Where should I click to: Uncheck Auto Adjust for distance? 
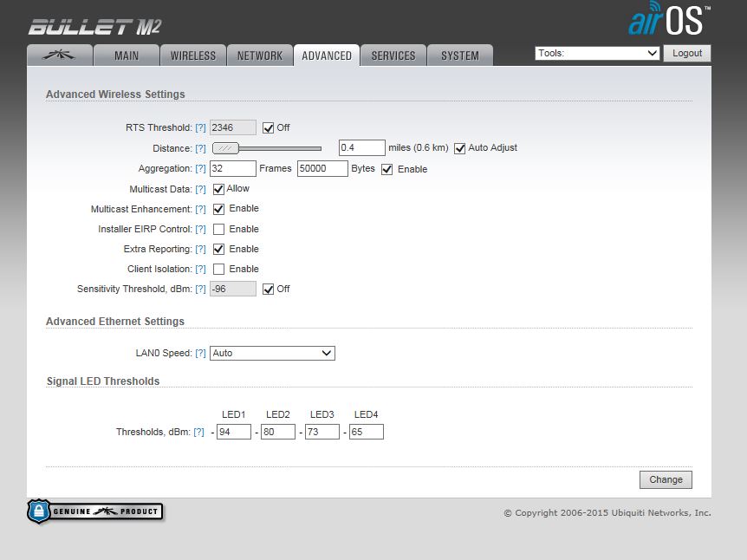[x=460, y=148]
